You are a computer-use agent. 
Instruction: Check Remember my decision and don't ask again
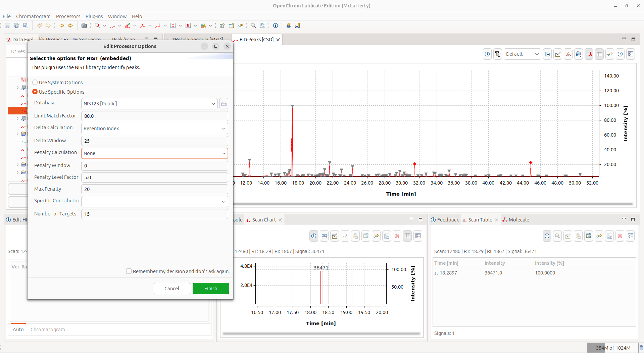pyautogui.click(x=129, y=271)
